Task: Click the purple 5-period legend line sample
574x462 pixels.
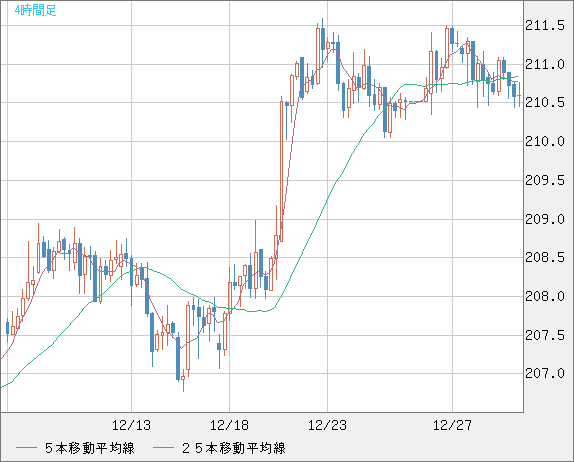Action: (26, 448)
